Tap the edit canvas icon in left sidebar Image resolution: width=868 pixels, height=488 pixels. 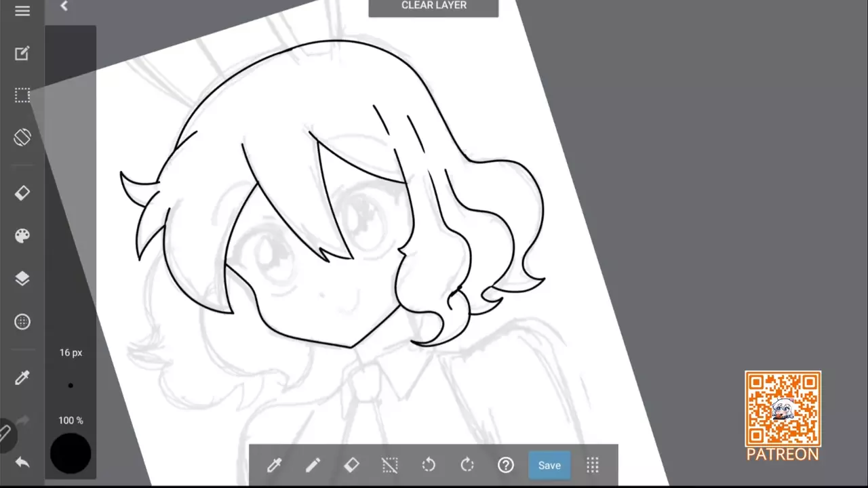[22, 54]
